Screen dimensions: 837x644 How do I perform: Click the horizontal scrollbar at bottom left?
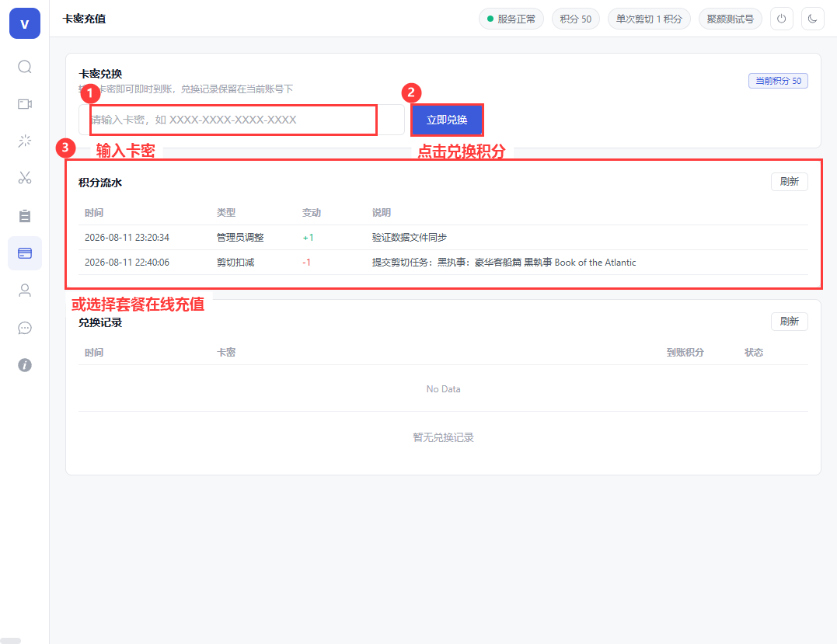pyautogui.click(x=11, y=640)
